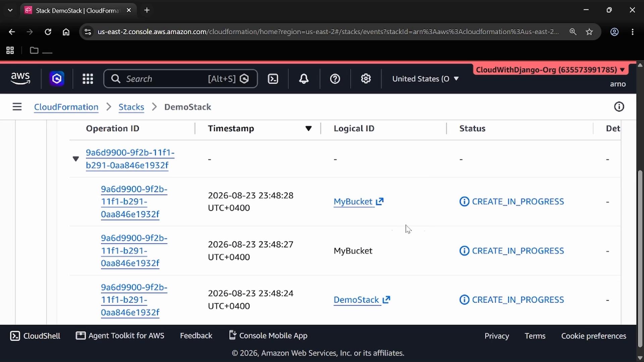Viewport: 644px width, 362px height.
Task: Open the notifications bell
Action: [x=304, y=79]
